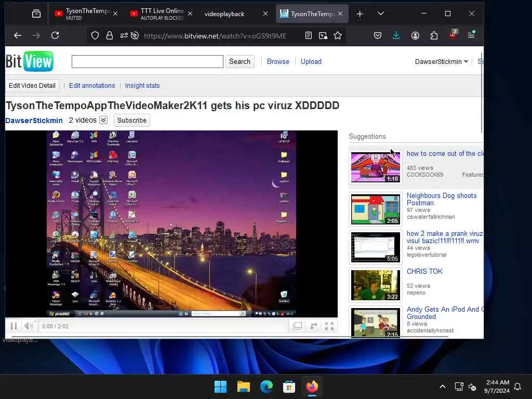Open Neighbours Dog video thumbnail
This screenshot has width=532, height=399.
point(375,209)
